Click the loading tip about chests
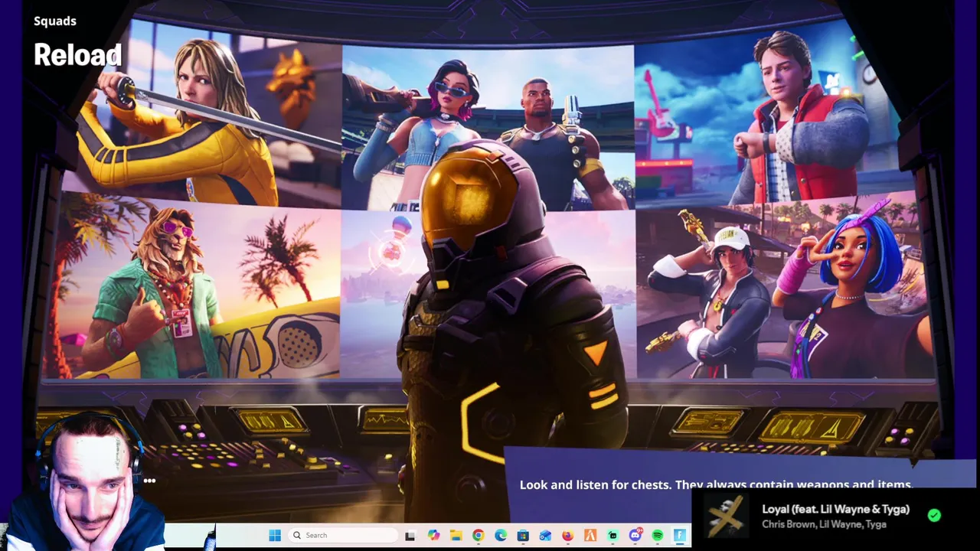980x551 pixels. 716,484
